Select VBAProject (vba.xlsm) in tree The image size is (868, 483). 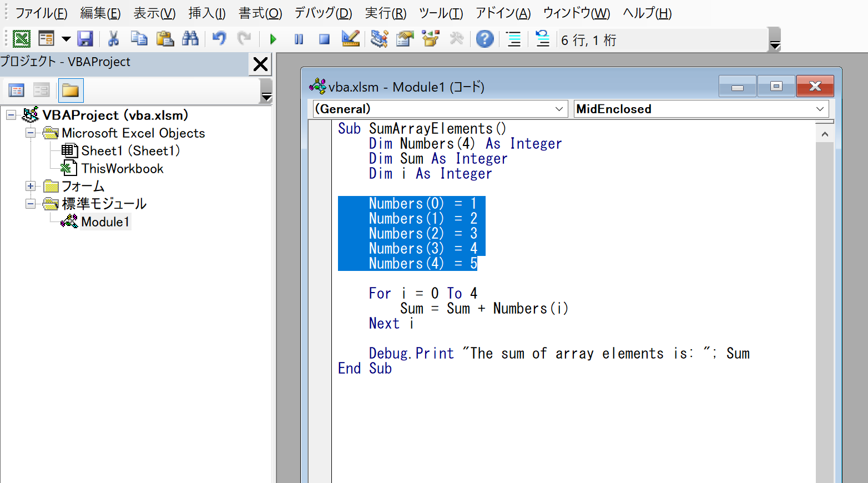click(x=115, y=115)
